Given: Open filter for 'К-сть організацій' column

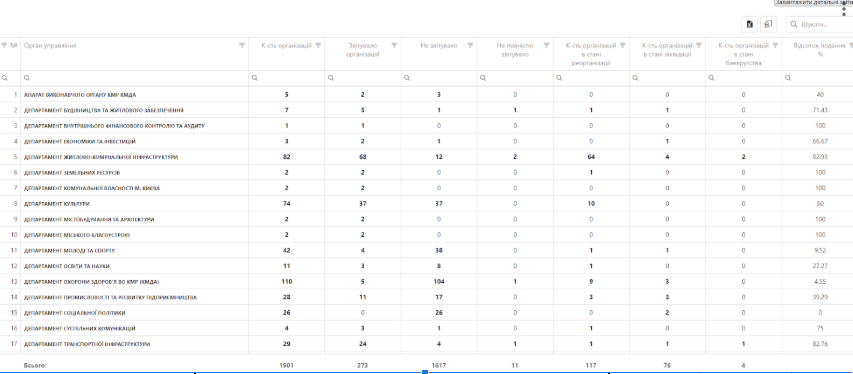Looking at the screenshot, I should click(x=318, y=46).
